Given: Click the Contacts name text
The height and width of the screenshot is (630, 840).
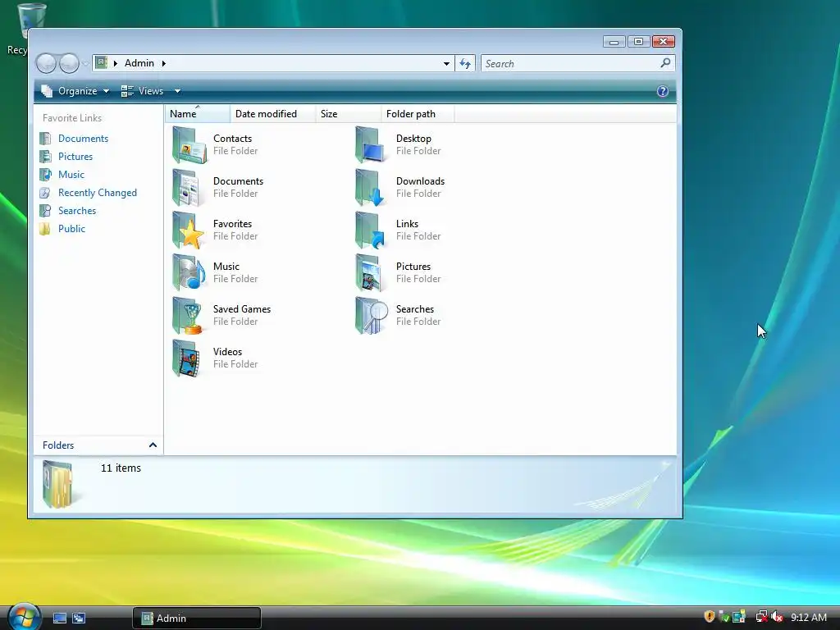Looking at the screenshot, I should [232, 138].
